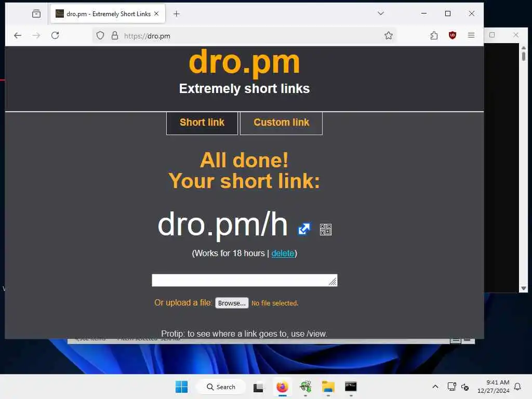Click the delete link
Viewport: 532px width, 399px height.
(283, 254)
